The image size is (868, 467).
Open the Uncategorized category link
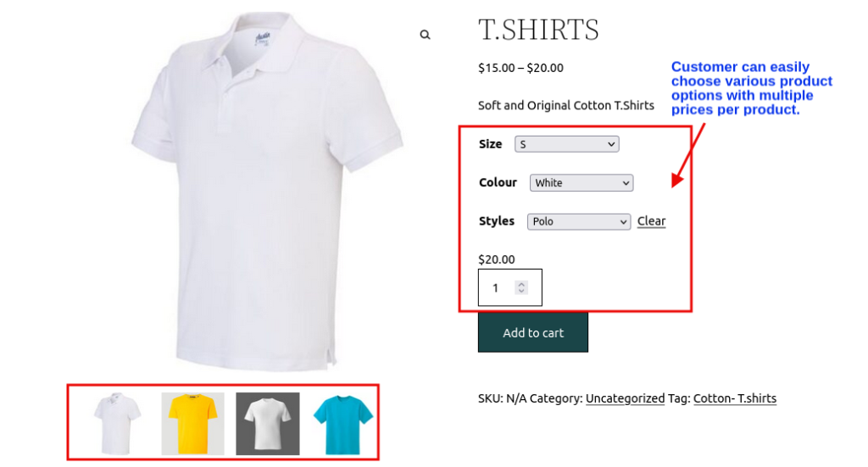(x=625, y=398)
